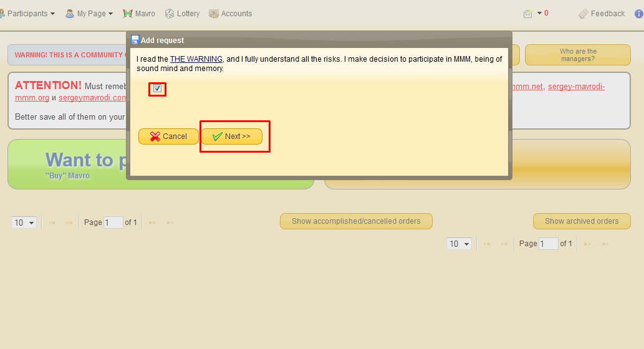
Task: Click left pager page number field
Action: (x=113, y=222)
